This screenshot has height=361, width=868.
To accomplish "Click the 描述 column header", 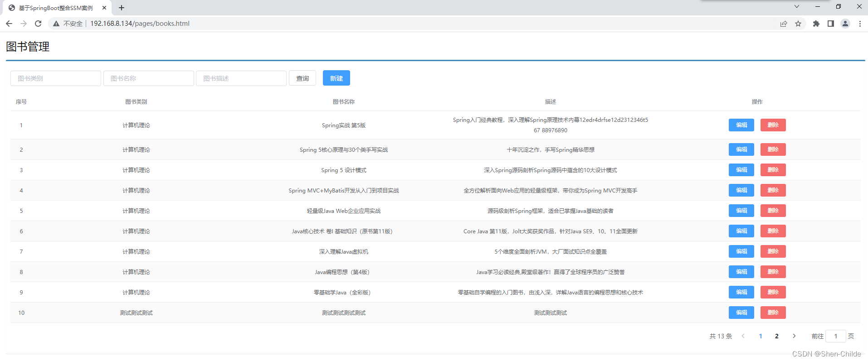I will 551,102.
